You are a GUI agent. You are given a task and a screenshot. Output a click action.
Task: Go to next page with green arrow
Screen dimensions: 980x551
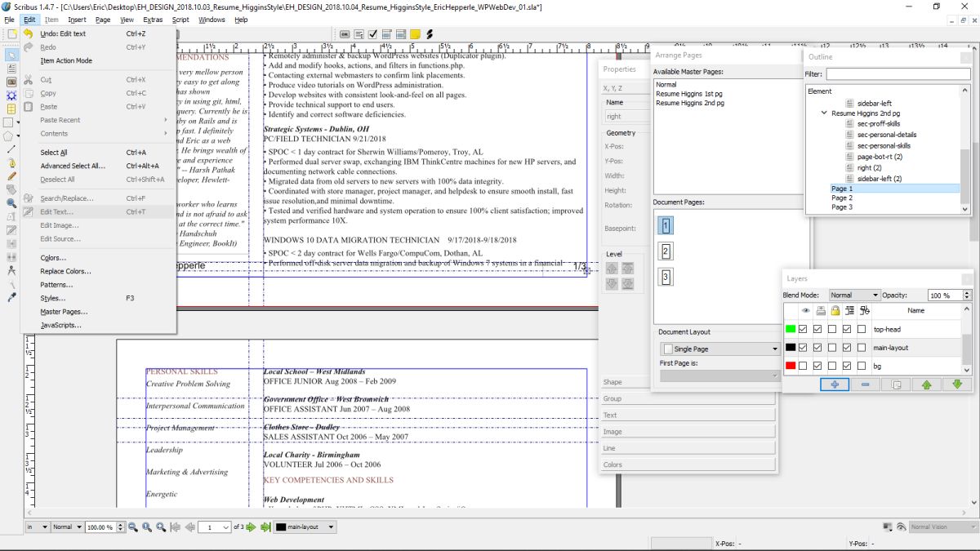[252, 527]
